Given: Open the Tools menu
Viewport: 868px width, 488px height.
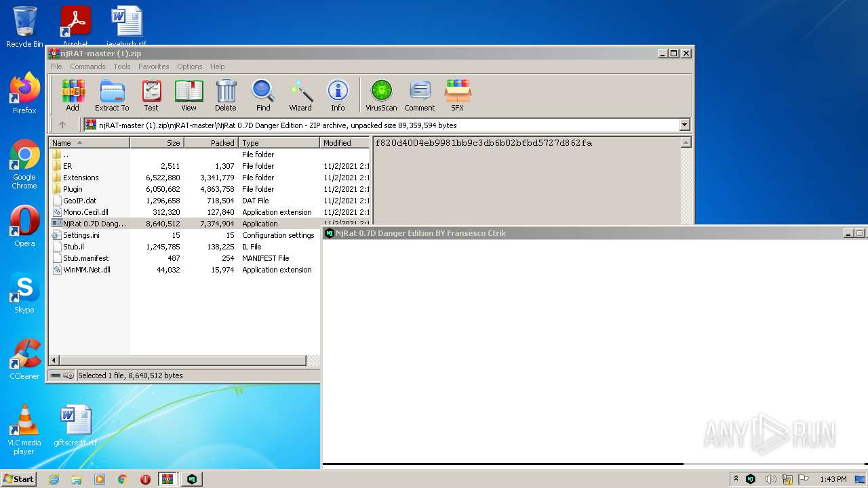Looking at the screenshot, I should point(122,66).
